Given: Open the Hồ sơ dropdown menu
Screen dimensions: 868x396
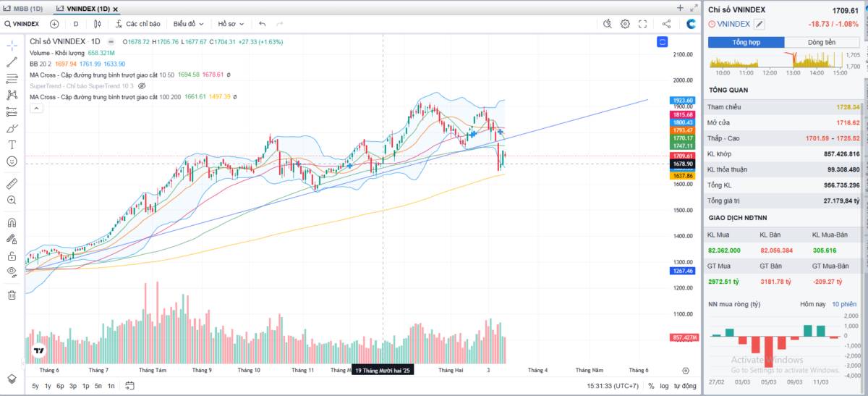Looking at the screenshot, I should 232,24.
